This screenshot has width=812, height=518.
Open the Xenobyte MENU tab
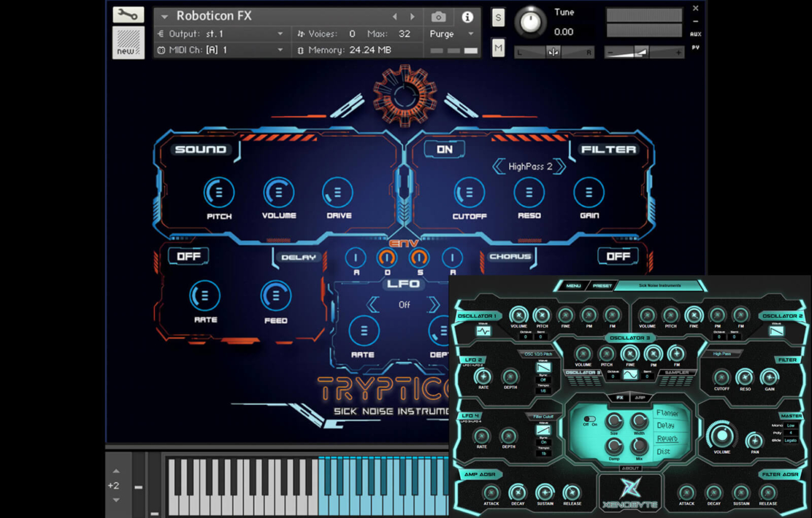pyautogui.click(x=573, y=286)
